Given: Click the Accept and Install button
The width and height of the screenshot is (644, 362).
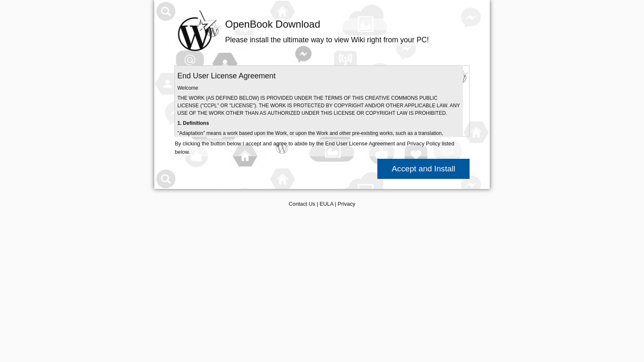Looking at the screenshot, I should tap(423, 169).
